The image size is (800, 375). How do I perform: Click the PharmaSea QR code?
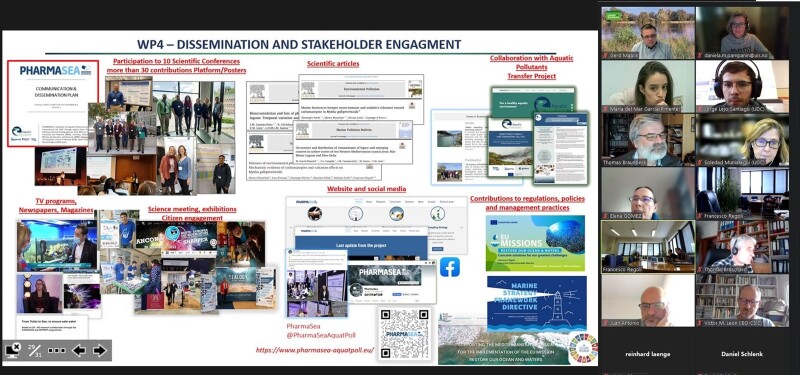pos(405,334)
